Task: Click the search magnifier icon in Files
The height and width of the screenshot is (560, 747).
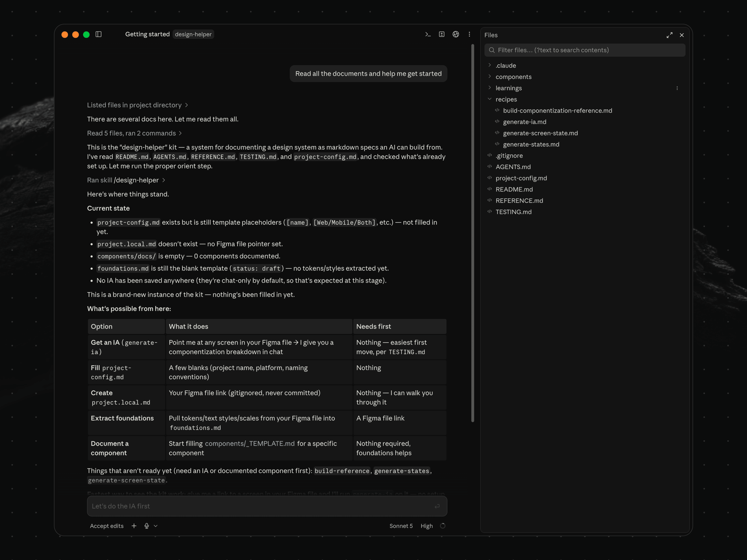Action: pos(492,50)
